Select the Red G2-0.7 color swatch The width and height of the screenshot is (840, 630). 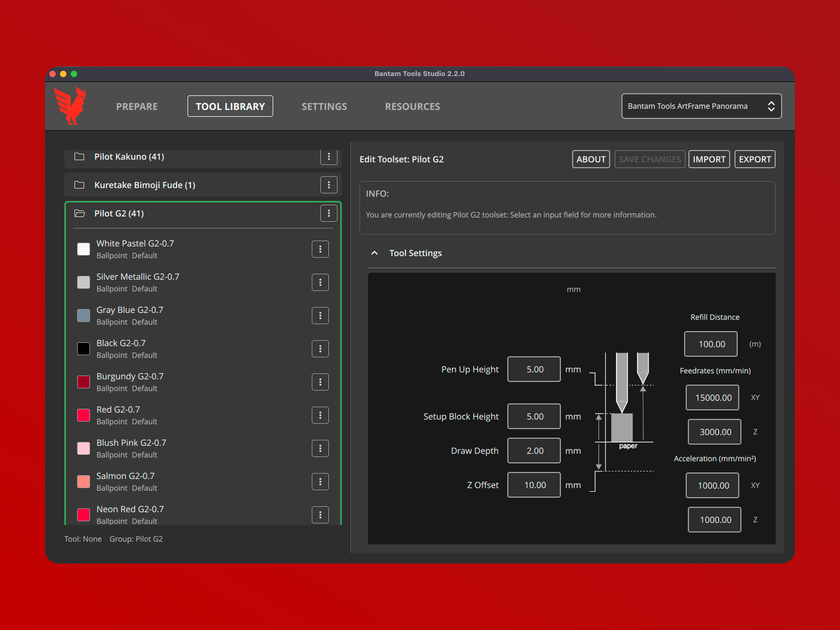tap(84, 415)
